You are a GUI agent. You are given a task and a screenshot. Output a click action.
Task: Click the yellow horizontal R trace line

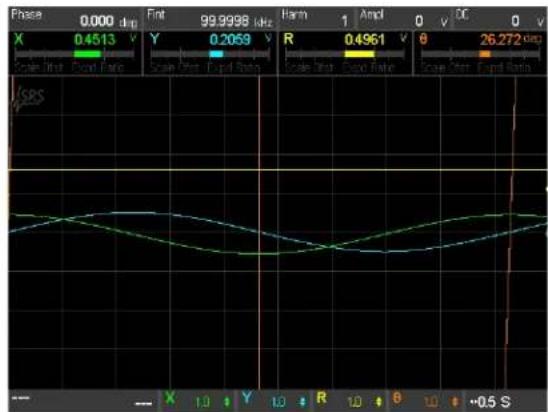(x=278, y=170)
